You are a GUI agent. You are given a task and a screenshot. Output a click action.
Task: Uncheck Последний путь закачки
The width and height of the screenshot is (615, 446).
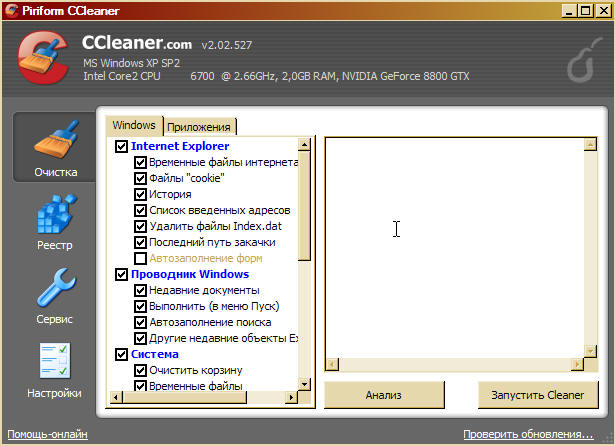pos(140,242)
